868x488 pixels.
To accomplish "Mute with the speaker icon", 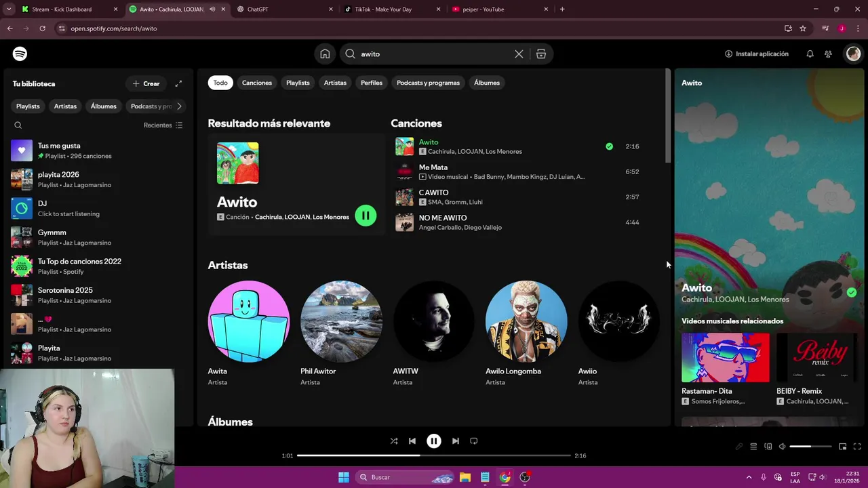I will [783, 447].
